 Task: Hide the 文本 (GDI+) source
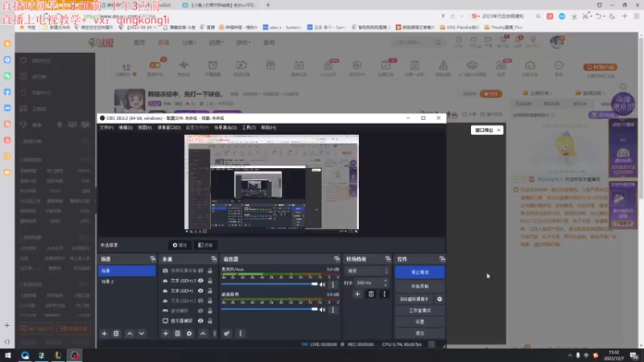(x=200, y=290)
